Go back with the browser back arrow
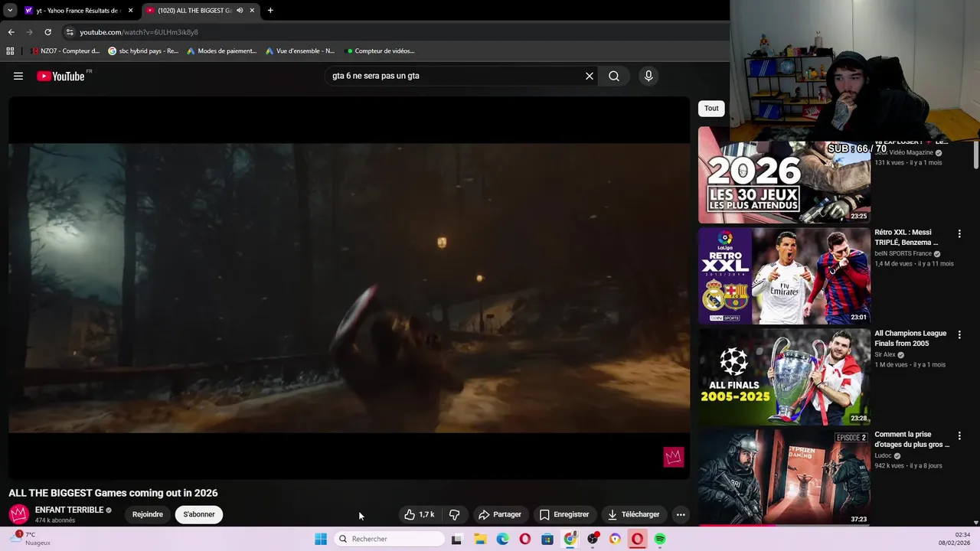This screenshot has width=980, height=551. click(11, 32)
